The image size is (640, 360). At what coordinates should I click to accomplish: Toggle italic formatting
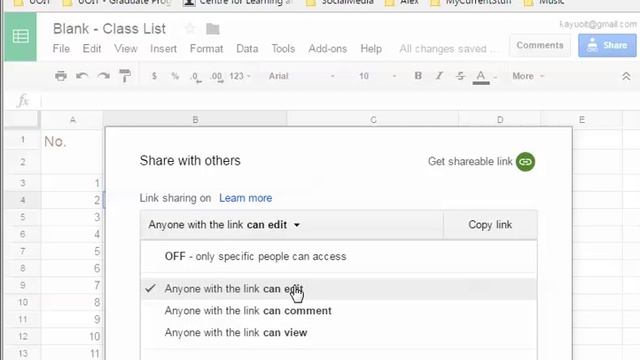click(x=439, y=76)
